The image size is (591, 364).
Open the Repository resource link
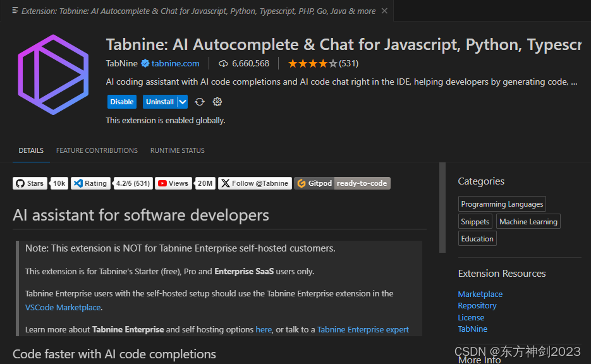(477, 305)
